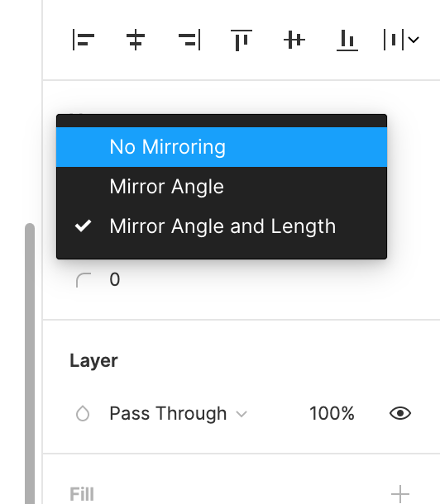Viewport: 440px width, 504px height.
Task: Click the distribute spacing icon
Action: (x=394, y=40)
